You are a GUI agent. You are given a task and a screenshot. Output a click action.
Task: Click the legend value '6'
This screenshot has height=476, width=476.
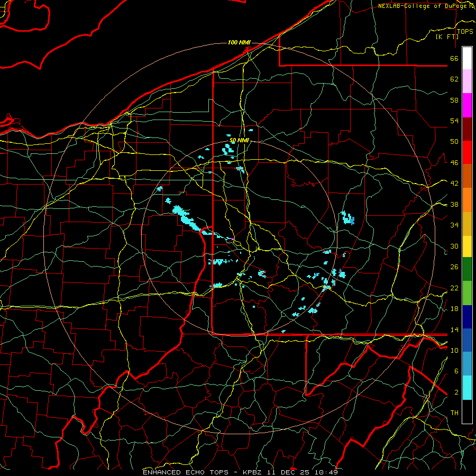tap(456, 371)
